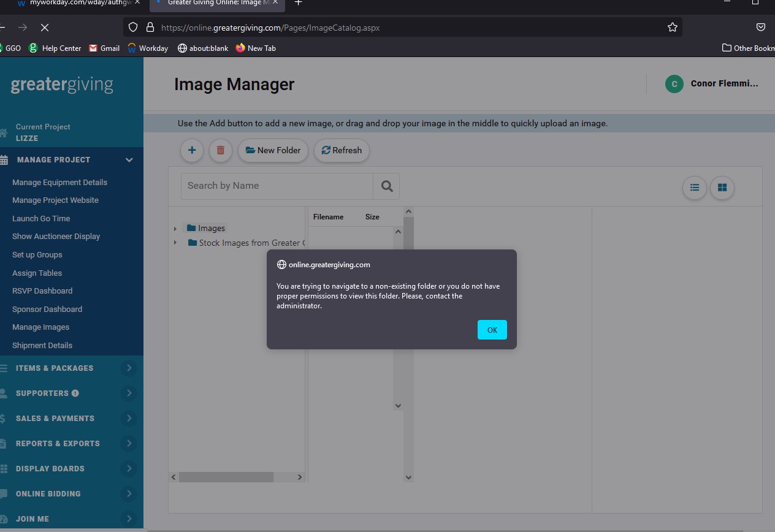Collapse the Manage Project menu section
The width and height of the screenshot is (775, 532).
(129, 160)
